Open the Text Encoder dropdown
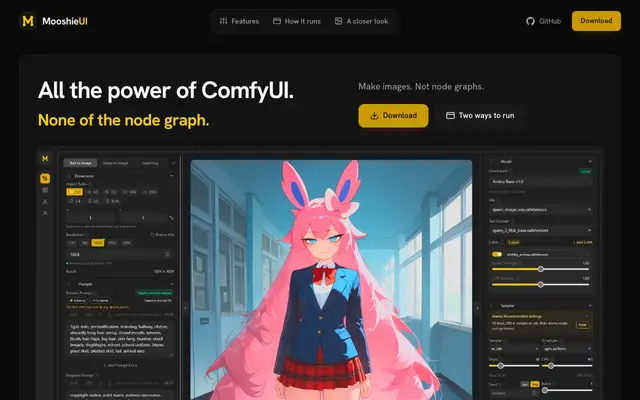This screenshot has width=640, height=400. 540,231
